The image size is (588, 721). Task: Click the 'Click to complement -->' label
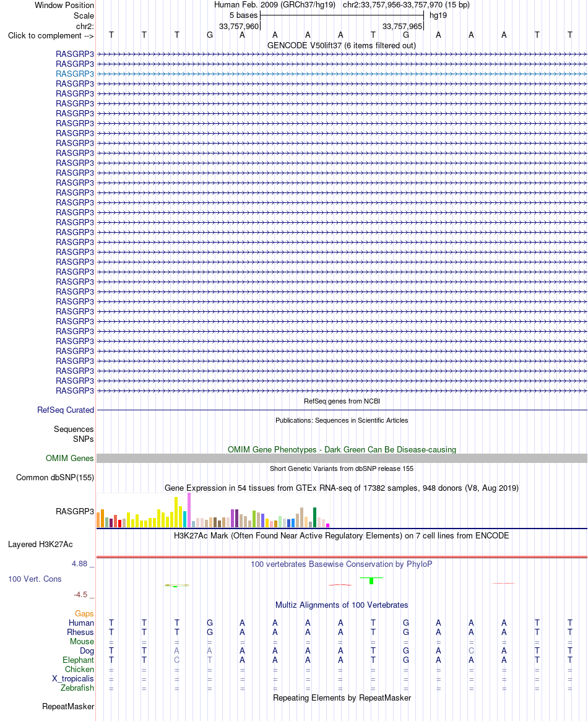coord(51,35)
